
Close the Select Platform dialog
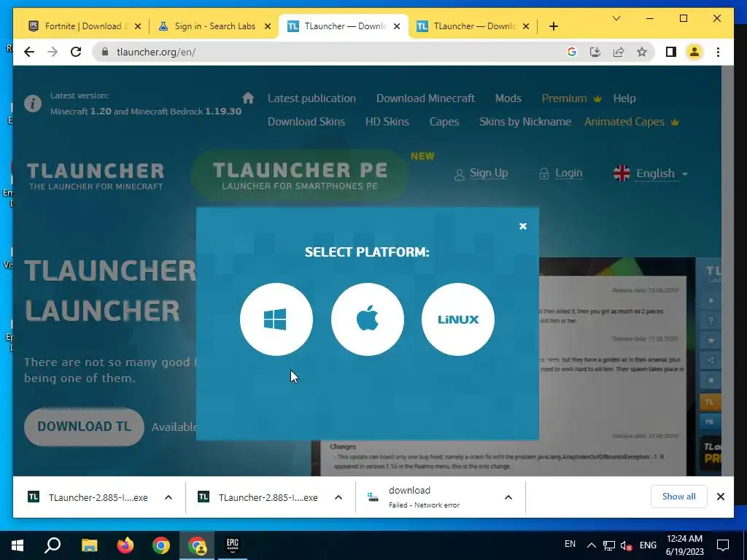(522, 226)
